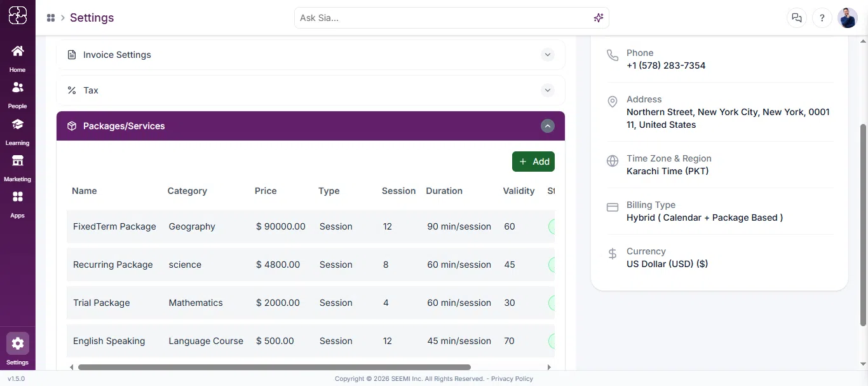Open the user profile avatar
The image size is (868, 386).
848,18
